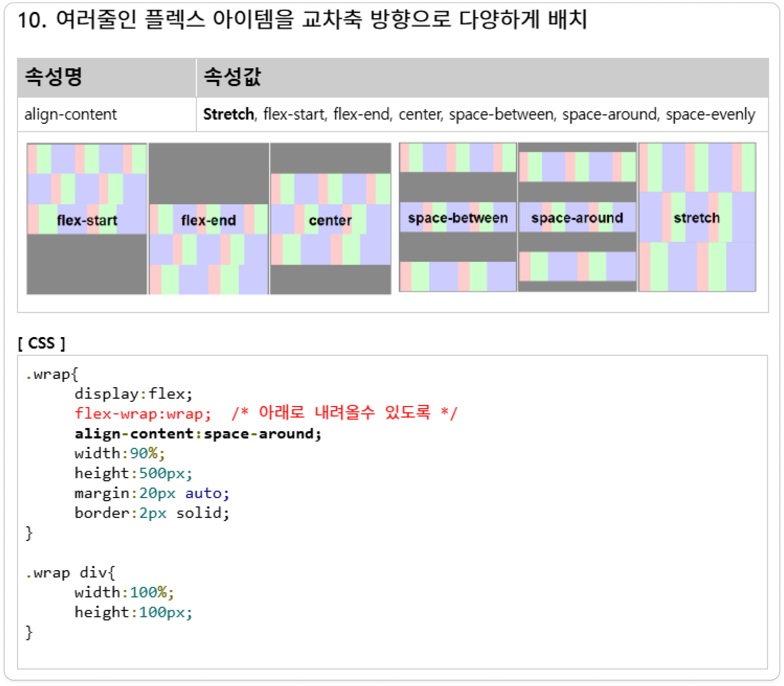Click the align-content property cell

(x=70, y=114)
